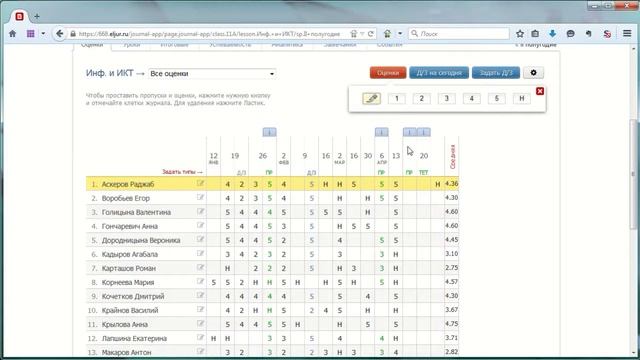Viewport: 640px width, 360px height.
Task: Click the 'Инф. и ИКТ' subject heading
Action: 109,73
